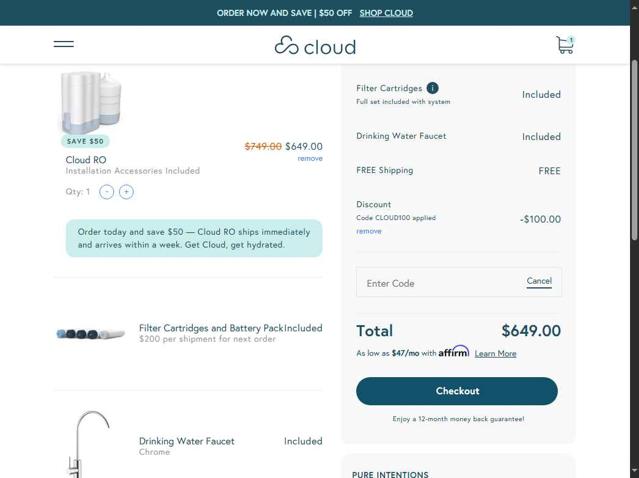Click the page vertical scrollbar
Viewport: 639px width, 478px height.
click(633, 150)
